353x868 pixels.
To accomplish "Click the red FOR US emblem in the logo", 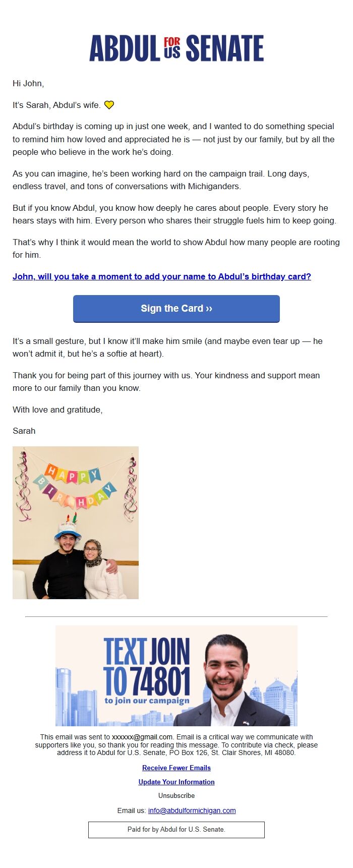I will pos(171,48).
